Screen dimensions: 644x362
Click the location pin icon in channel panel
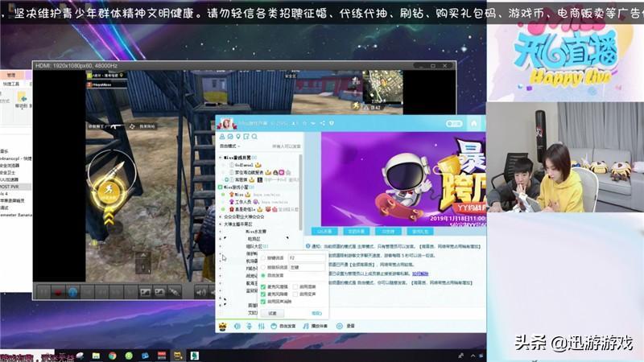click(238, 137)
